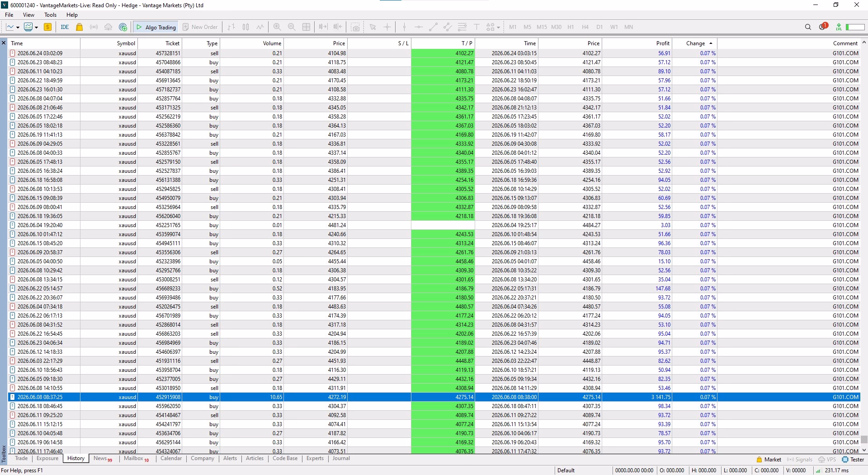Zoom out the chart with magnifier minus
This screenshot has width=868, height=475.
point(292,27)
